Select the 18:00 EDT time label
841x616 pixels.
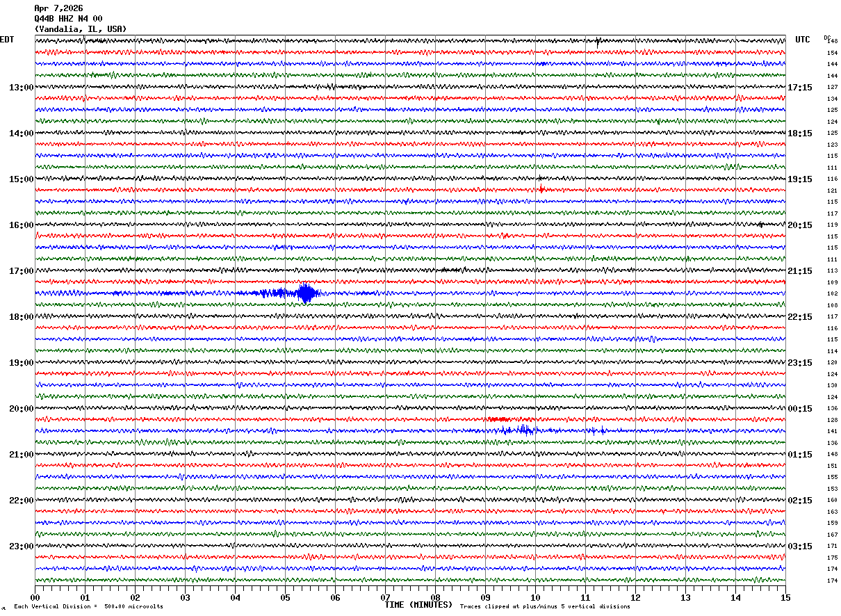click(x=21, y=317)
